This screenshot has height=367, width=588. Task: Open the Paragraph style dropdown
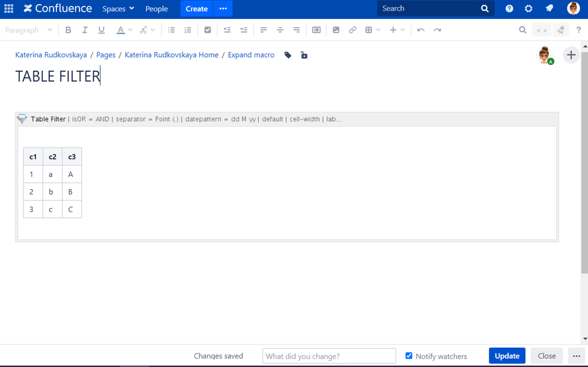tap(28, 30)
